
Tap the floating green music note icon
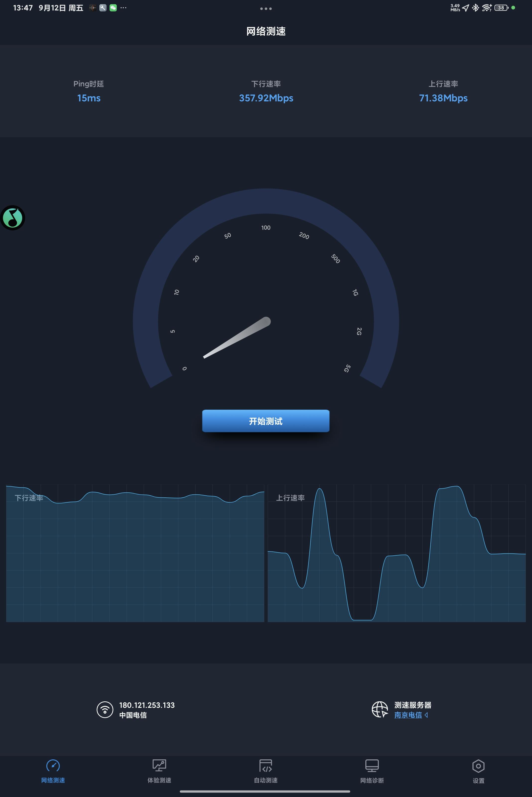(13, 218)
